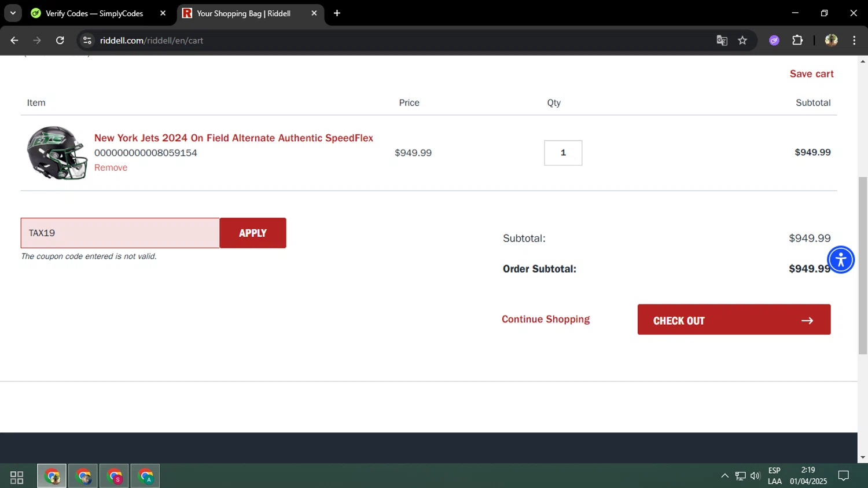The image size is (868, 488).
Task: Click the address bar URL riddell.com
Action: (152, 41)
